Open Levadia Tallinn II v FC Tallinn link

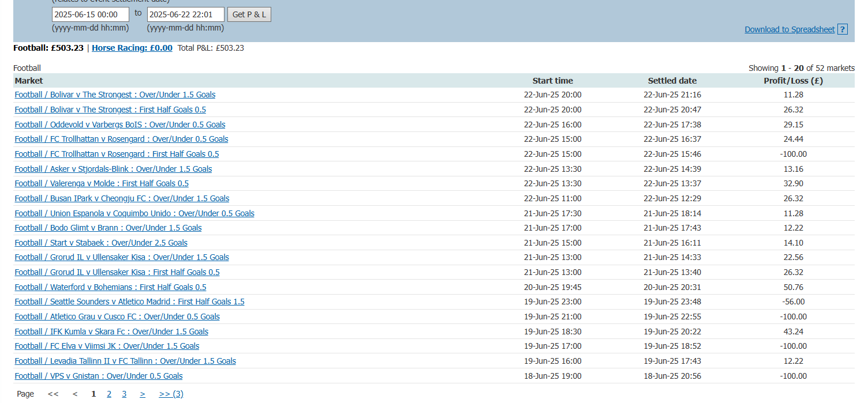coord(125,361)
